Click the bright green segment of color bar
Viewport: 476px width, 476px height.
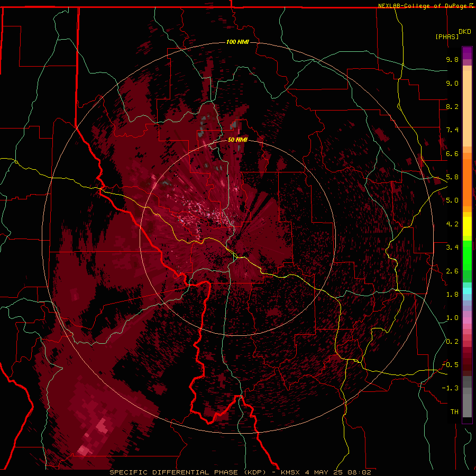click(x=467, y=255)
